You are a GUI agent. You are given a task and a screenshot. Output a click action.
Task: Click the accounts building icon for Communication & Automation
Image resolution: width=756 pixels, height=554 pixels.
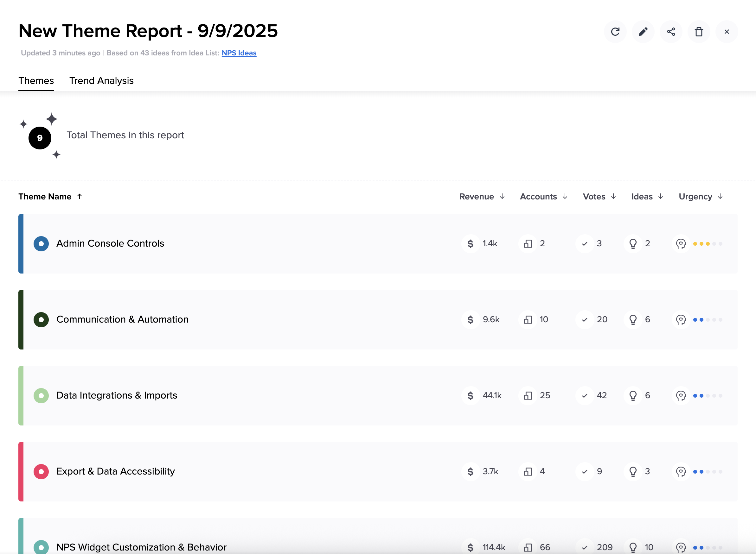[528, 320]
